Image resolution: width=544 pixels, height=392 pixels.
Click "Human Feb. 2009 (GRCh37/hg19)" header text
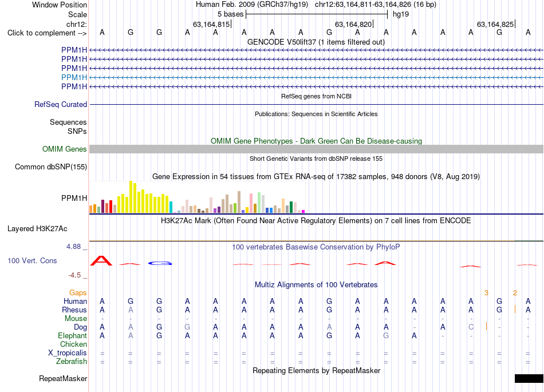[x=252, y=5]
